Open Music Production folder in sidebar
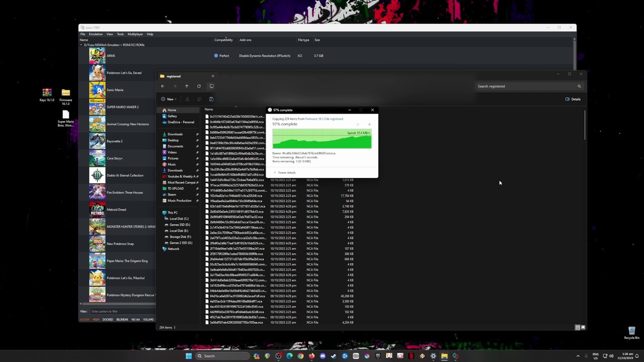Image resolution: width=644 pixels, height=362 pixels. pyautogui.click(x=179, y=201)
